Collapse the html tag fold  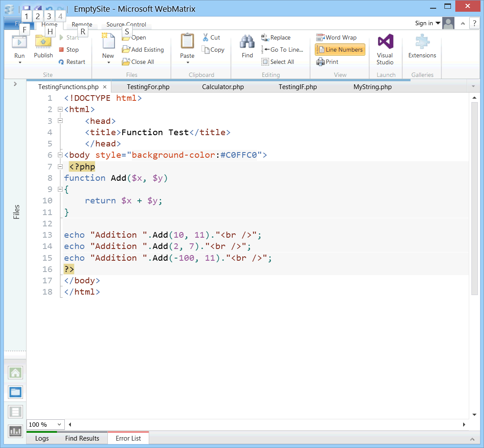60,109
